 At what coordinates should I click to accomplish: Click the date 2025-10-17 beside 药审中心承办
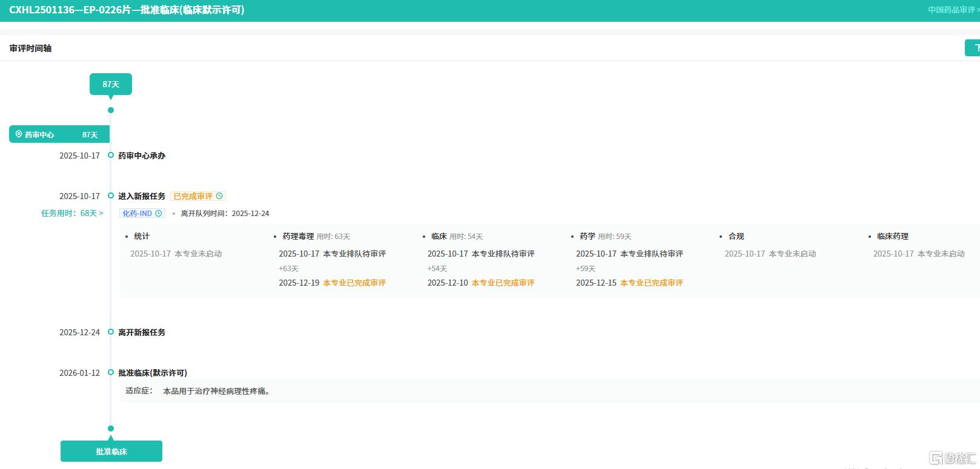tap(79, 156)
